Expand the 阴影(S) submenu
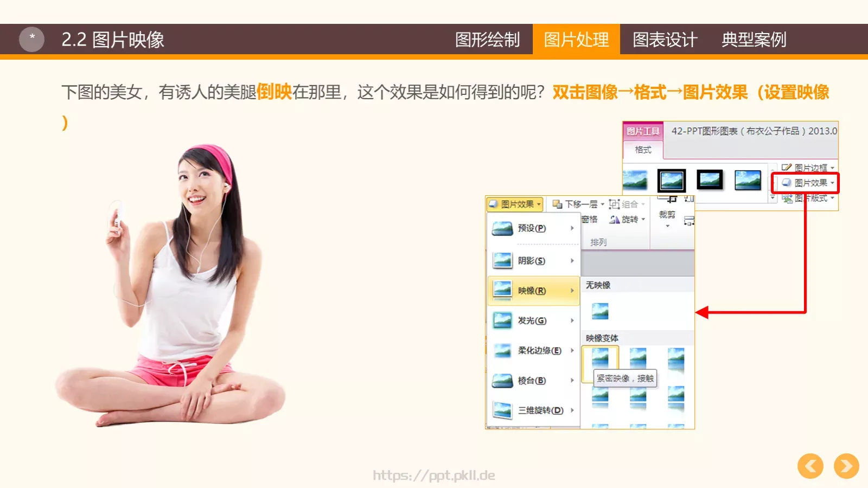868x488 pixels. pos(533,261)
